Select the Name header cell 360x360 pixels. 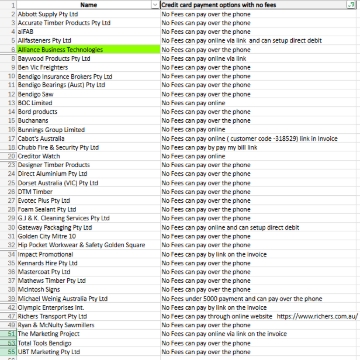click(88, 5)
